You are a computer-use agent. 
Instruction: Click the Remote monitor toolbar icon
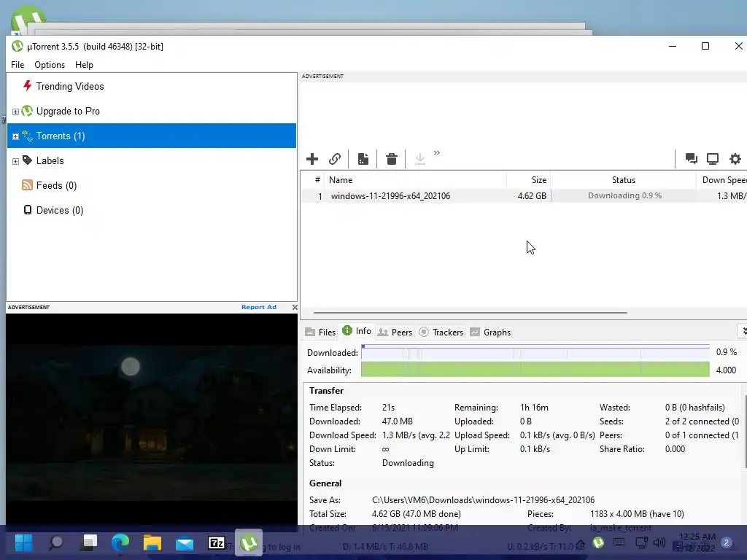(x=713, y=158)
